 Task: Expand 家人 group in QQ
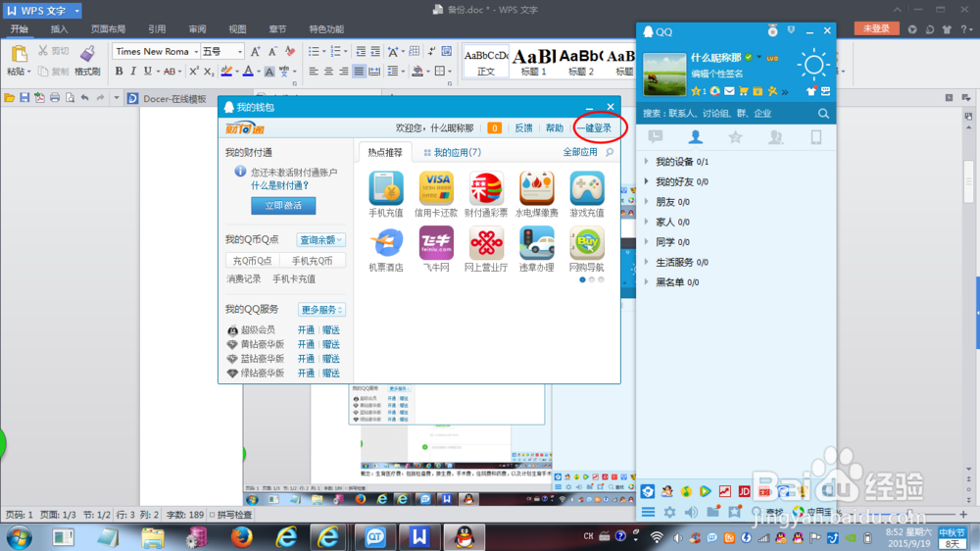646,222
